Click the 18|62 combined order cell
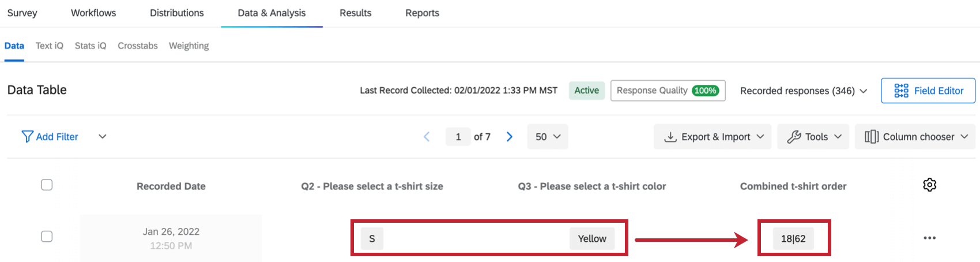The height and width of the screenshot is (262, 980). [793, 238]
